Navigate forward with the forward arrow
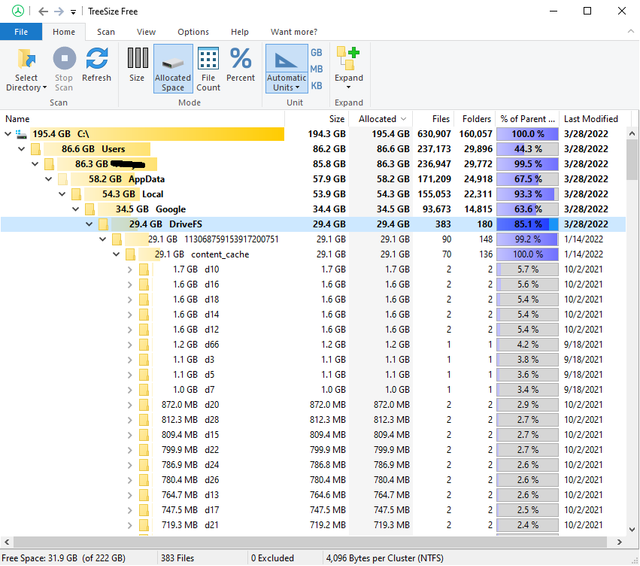 pyautogui.click(x=59, y=11)
